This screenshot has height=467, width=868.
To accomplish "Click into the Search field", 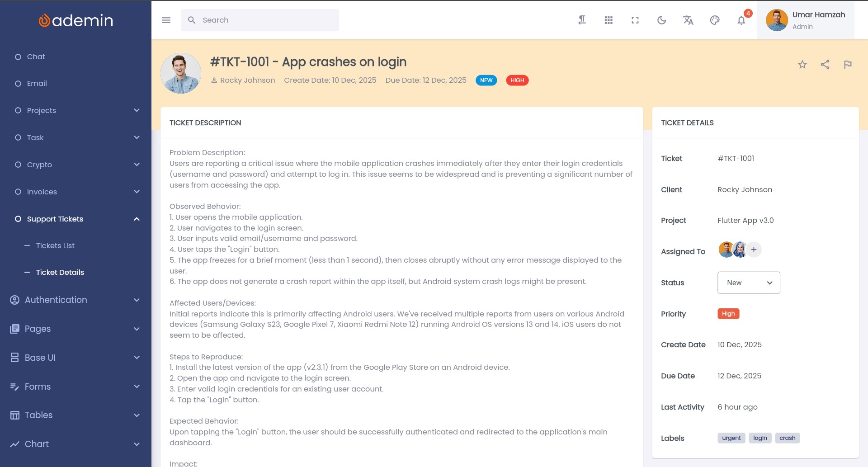I will (x=267, y=20).
